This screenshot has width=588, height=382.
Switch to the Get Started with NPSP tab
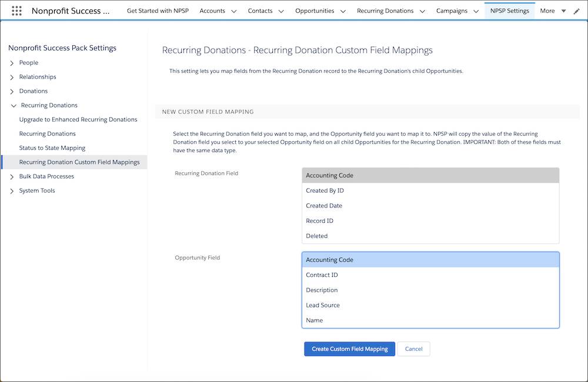pos(158,11)
